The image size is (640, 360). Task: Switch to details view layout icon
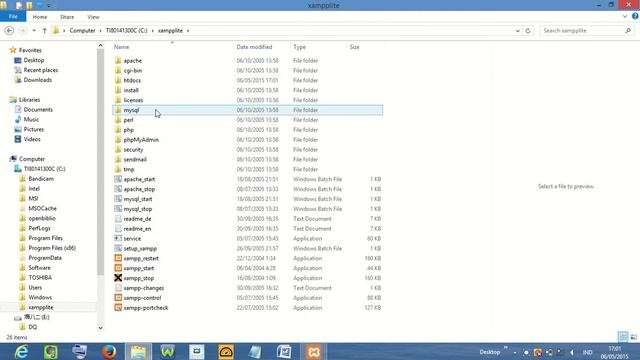[623, 337]
